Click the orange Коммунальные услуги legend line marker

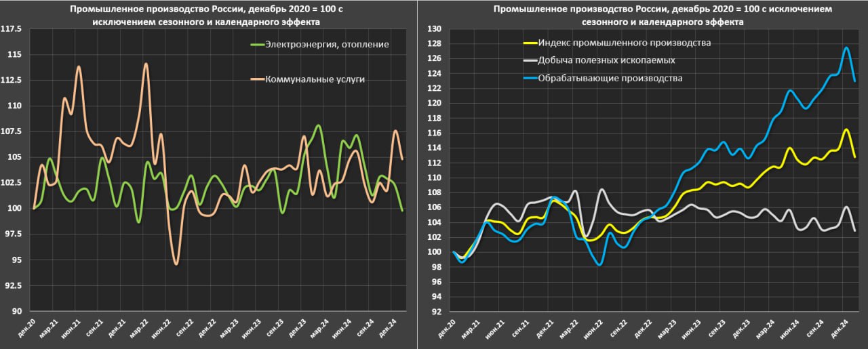tap(258, 80)
